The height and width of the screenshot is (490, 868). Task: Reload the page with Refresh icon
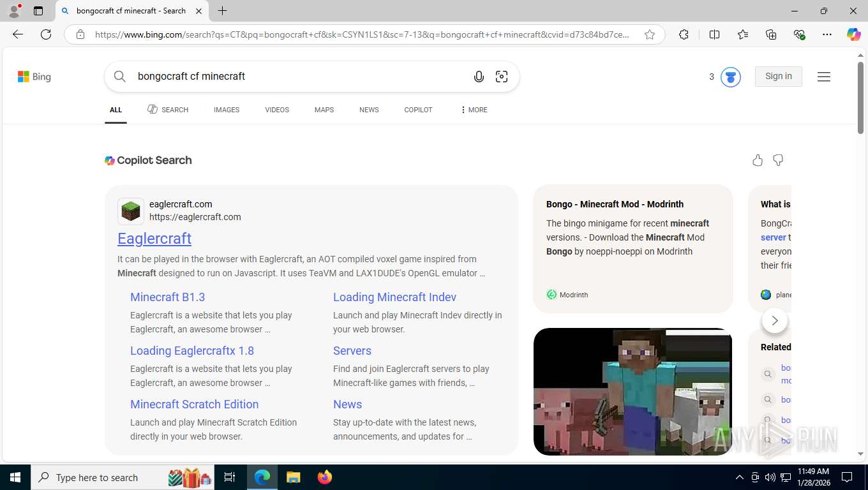[46, 34]
